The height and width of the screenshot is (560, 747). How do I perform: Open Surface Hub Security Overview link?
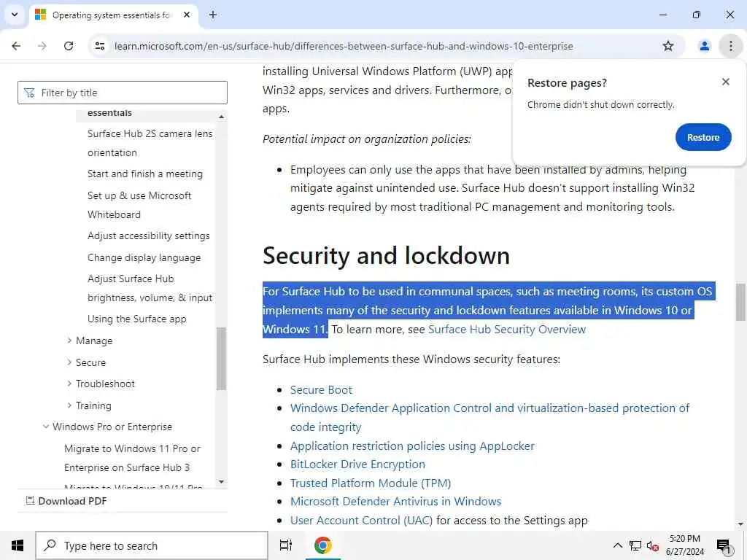tap(507, 330)
